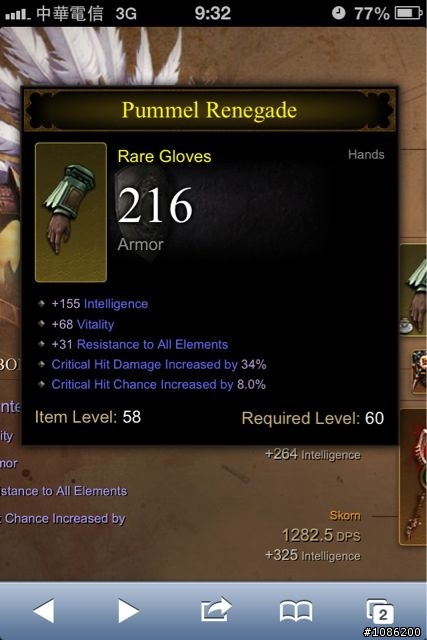This screenshot has height=640, width=427.
Task: Tap the Safari back arrow
Action: point(44,611)
